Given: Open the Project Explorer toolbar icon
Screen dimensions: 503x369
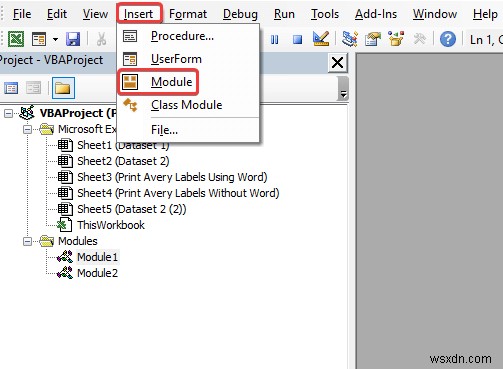Looking at the screenshot, I should point(350,39).
